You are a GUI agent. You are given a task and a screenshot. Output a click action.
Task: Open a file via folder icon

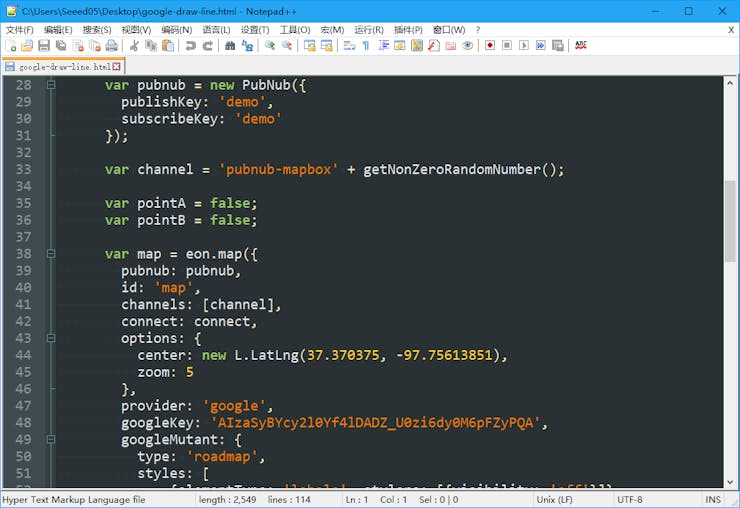pos(27,45)
